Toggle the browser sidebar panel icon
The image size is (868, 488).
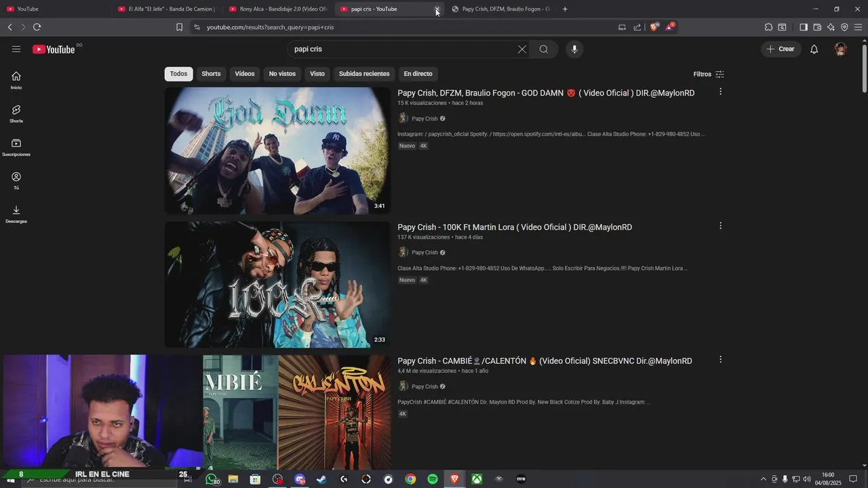(804, 27)
